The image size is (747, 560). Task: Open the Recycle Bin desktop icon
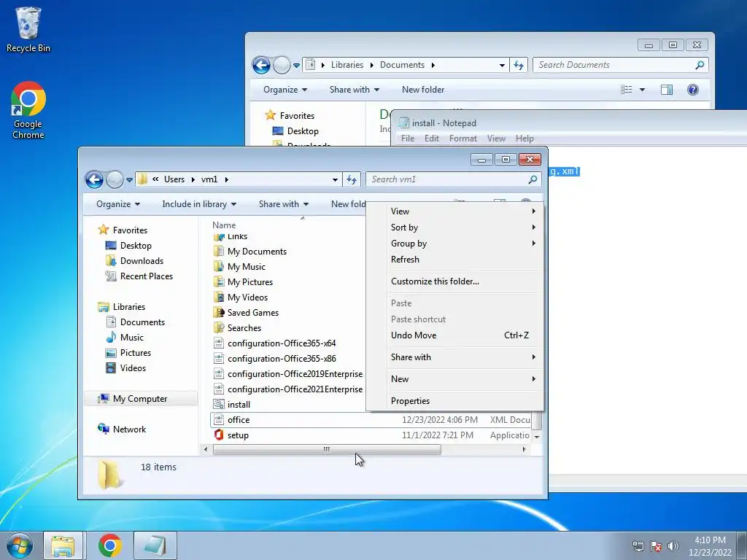pos(28,29)
